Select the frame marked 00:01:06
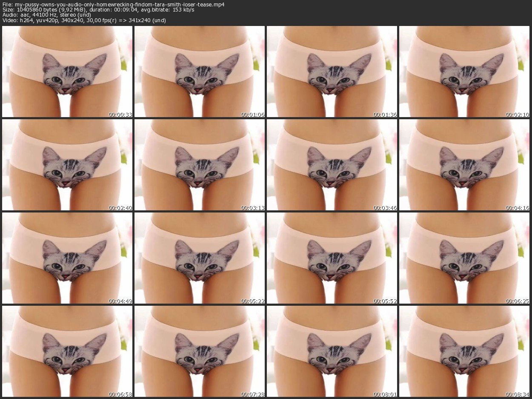This screenshot has height=399, width=532. (x=200, y=72)
